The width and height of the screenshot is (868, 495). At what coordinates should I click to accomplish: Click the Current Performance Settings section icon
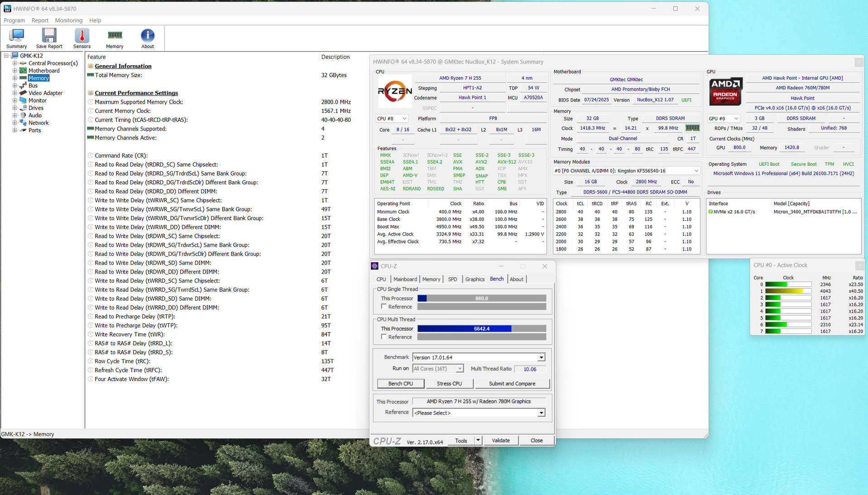point(91,93)
